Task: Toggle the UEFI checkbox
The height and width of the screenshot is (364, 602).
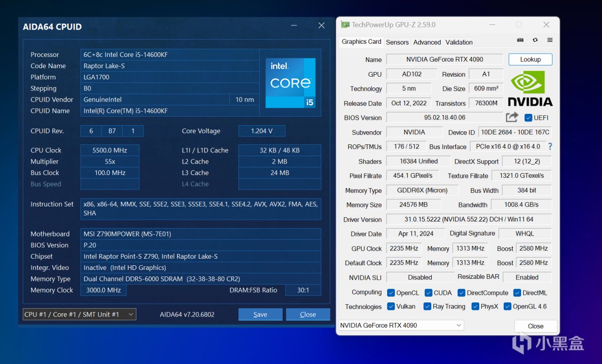Action: click(x=528, y=118)
